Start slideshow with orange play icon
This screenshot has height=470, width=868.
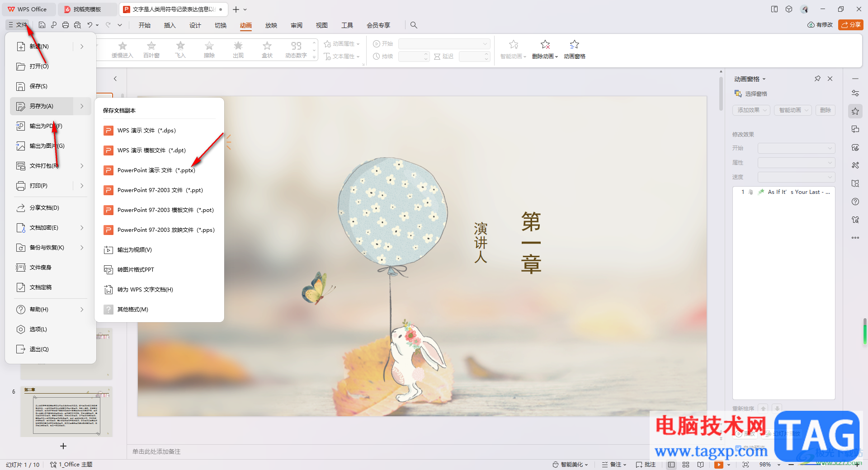[x=718, y=465]
